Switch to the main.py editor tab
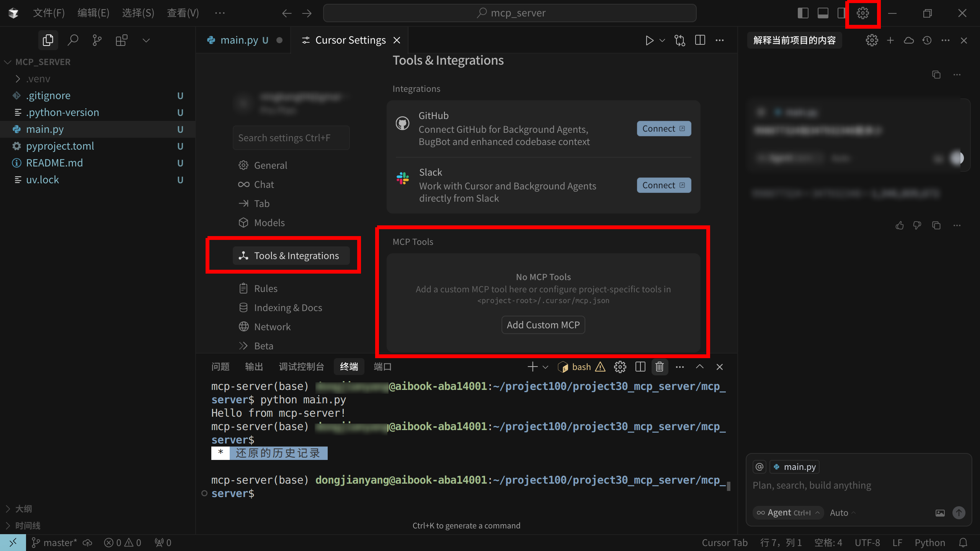Viewport: 980px width, 551px height. point(243,40)
